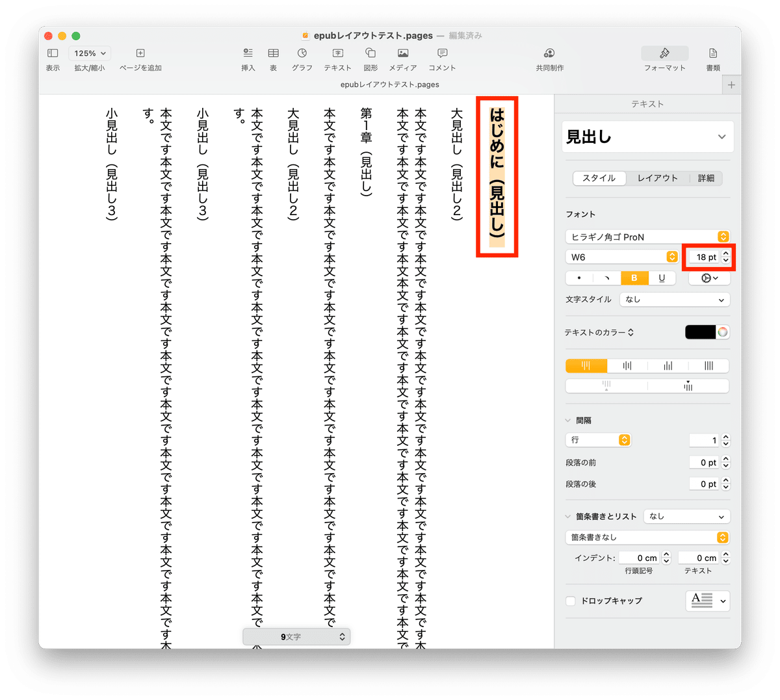
Task: Enable ドロップキャップ checkbox
Action: pyautogui.click(x=571, y=601)
